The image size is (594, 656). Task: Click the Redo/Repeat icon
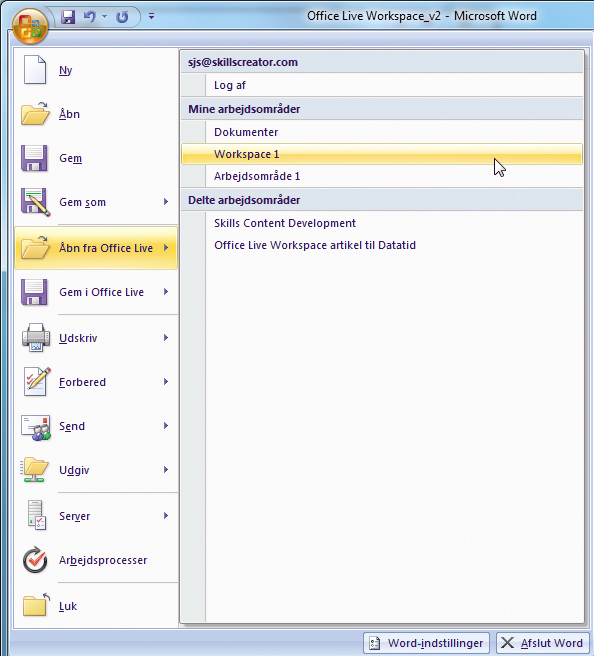point(122,17)
